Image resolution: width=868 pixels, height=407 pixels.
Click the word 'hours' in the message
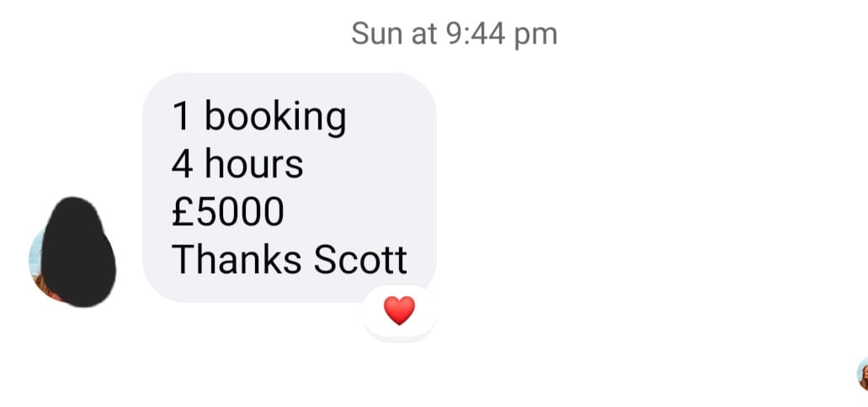[x=254, y=164]
